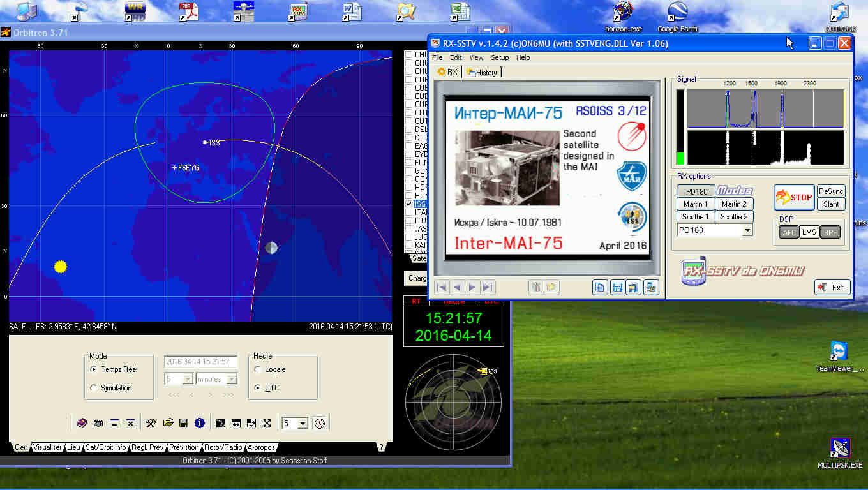Open the minutes unit dropdown

[232, 379]
